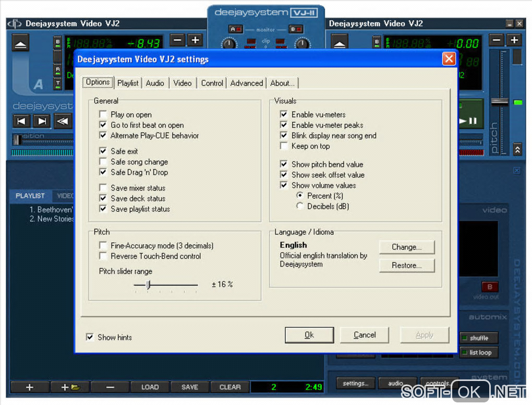This screenshot has width=532, height=405.
Task: Enable Reverse Touch-Bend control
Action: click(x=103, y=256)
